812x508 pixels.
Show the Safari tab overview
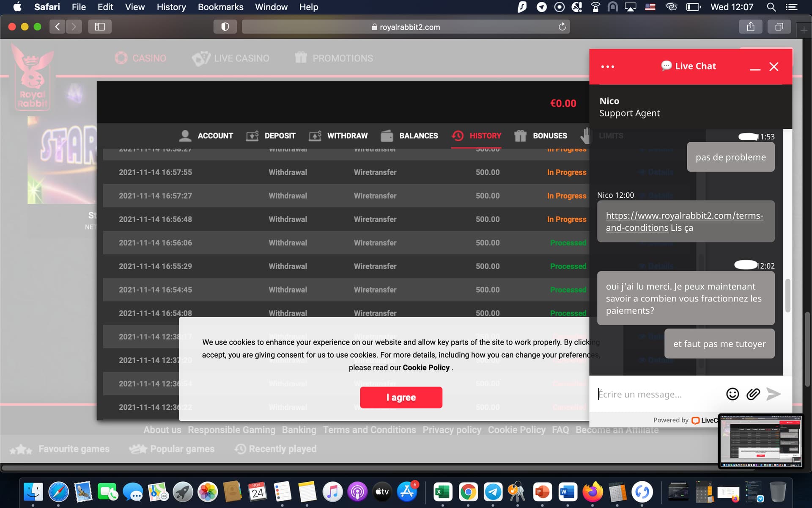(779, 27)
